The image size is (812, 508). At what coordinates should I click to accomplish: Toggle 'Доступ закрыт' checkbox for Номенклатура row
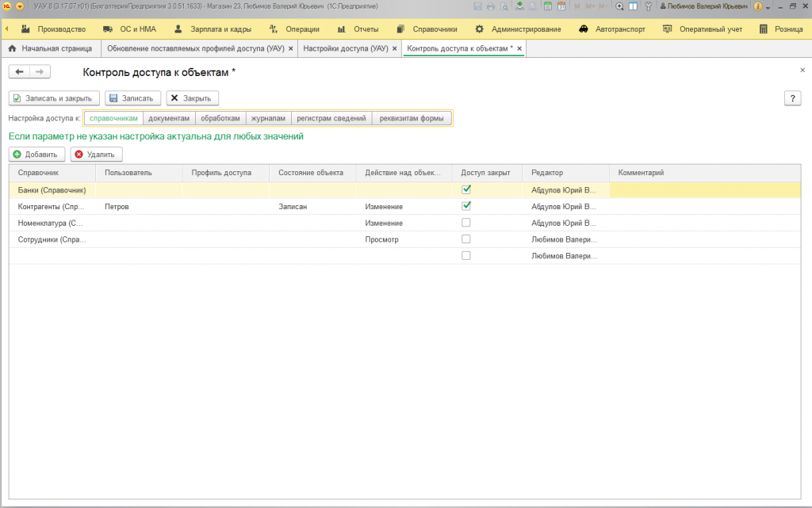[466, 223]
